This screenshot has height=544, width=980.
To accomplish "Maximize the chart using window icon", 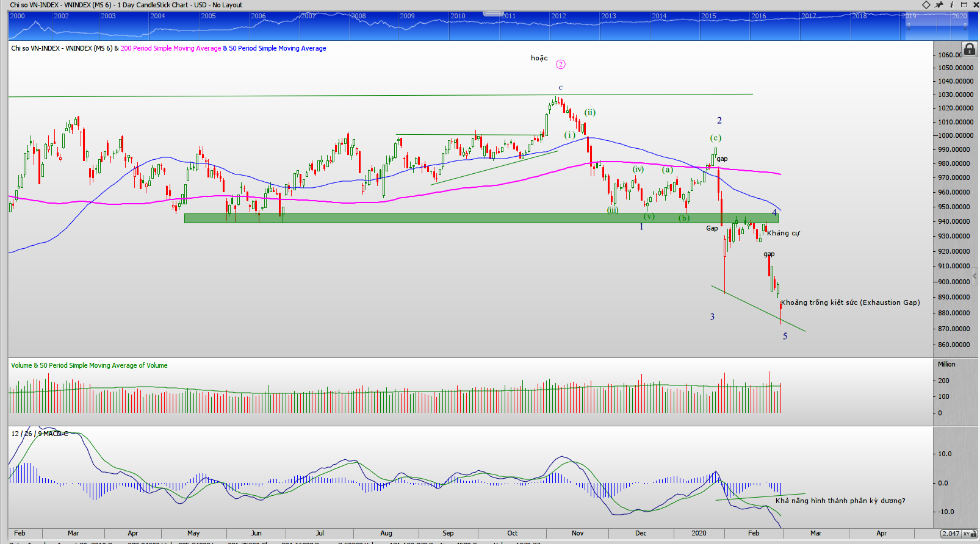I will [x=964, y=5].
